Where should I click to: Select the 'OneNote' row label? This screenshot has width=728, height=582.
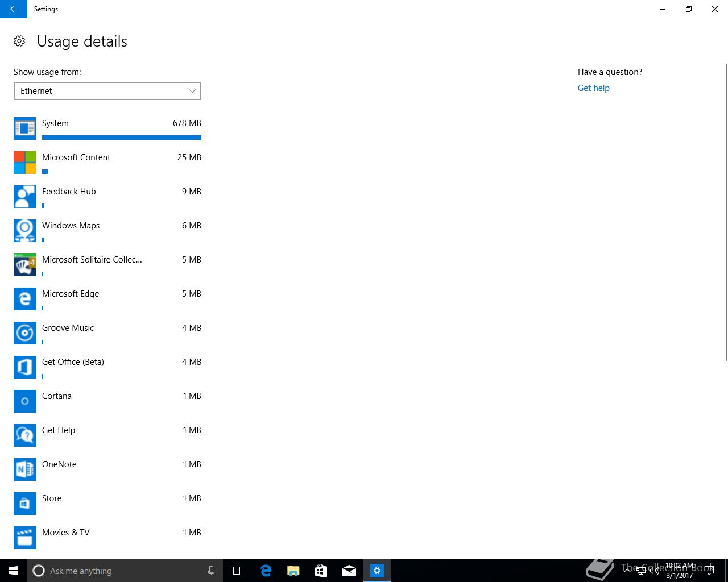[59, 464]
